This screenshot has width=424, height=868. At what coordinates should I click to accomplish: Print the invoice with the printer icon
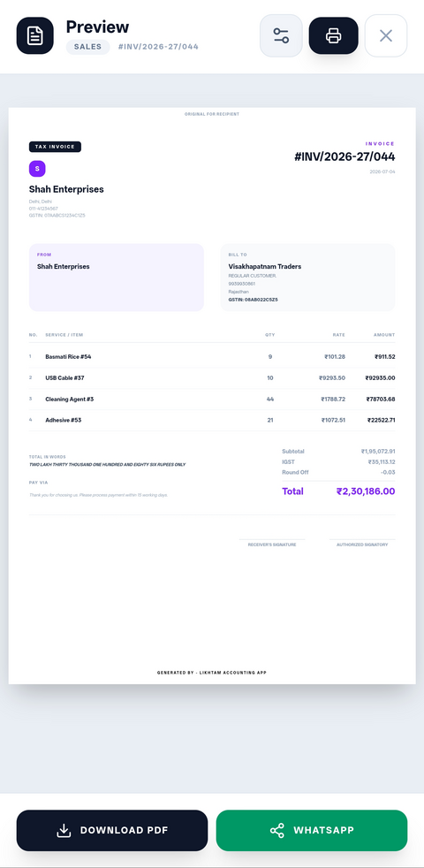(x=333, y=35)
